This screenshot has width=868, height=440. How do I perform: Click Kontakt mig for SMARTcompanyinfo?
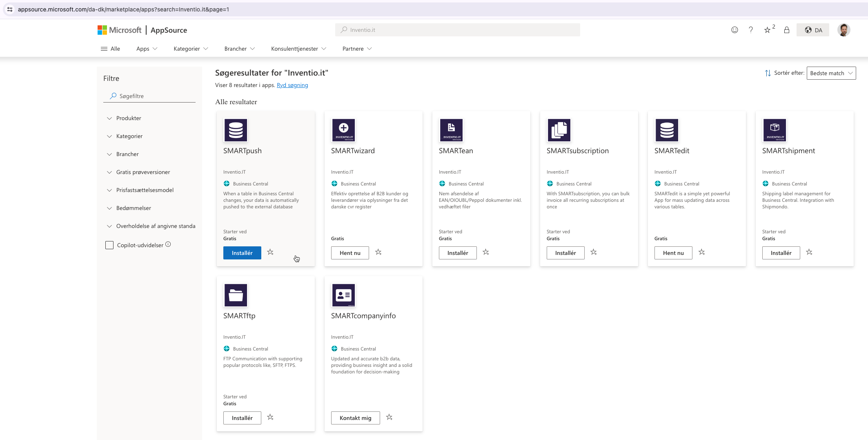tap(356, 418)
